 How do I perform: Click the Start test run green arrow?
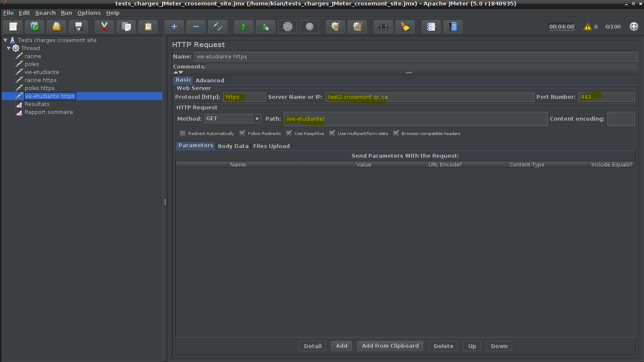coord(244,27)
